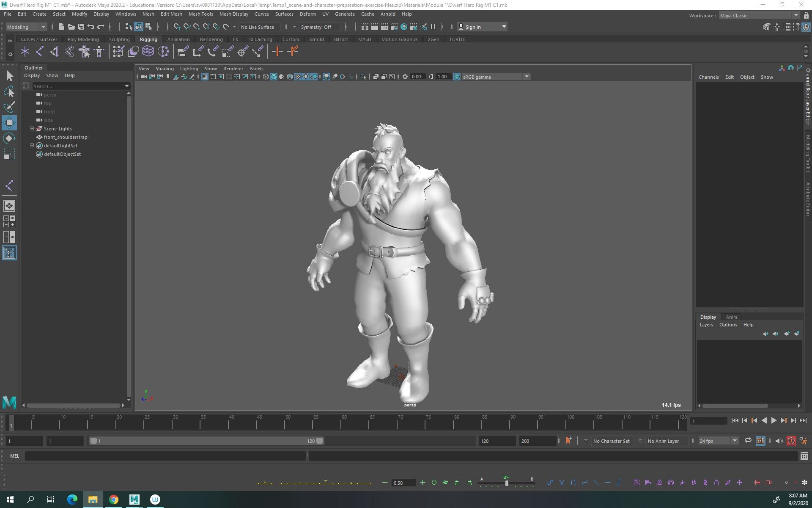Viewport: 812px width, 508px height.
Task: Open the 24 fps playback speed dropdown
Action: coord(734,441)
